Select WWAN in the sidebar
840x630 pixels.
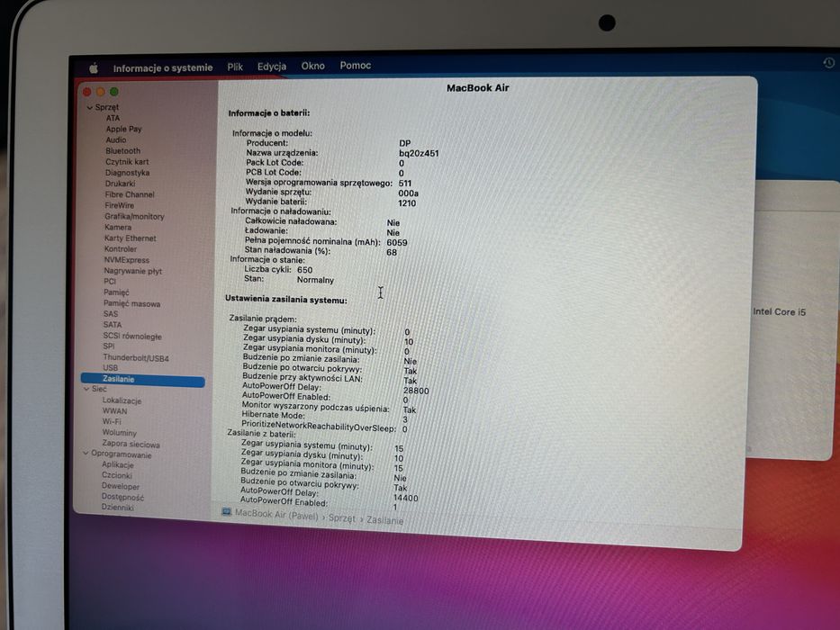114,411
